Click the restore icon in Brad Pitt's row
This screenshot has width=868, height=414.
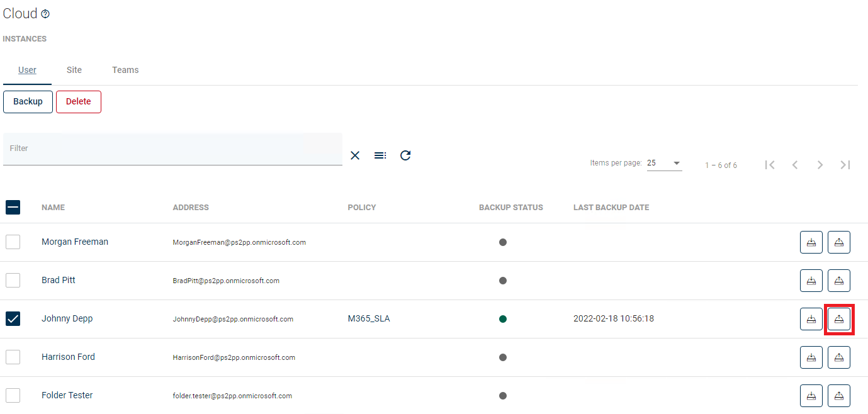838,281
